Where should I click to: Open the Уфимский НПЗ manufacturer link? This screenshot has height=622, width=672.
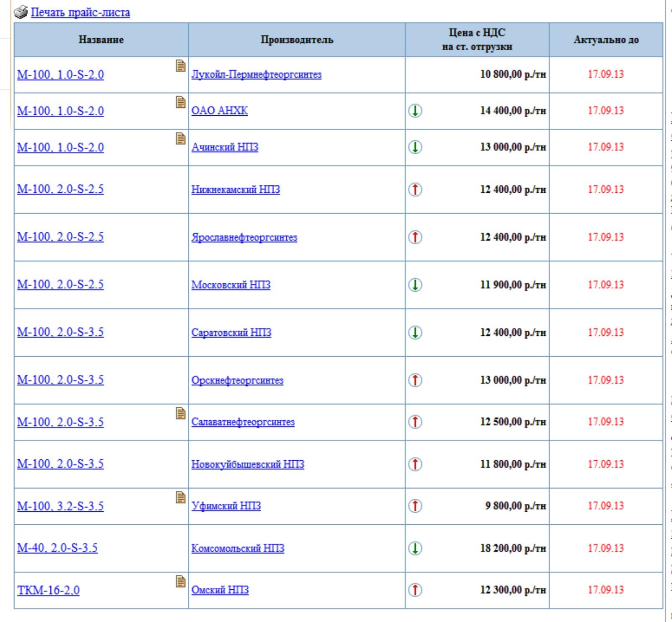[x=226, y=506]
